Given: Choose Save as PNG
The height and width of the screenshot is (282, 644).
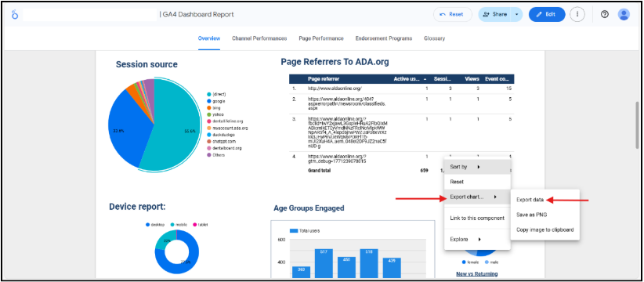Looking at the screenshot, I should [x=545, y=215].
